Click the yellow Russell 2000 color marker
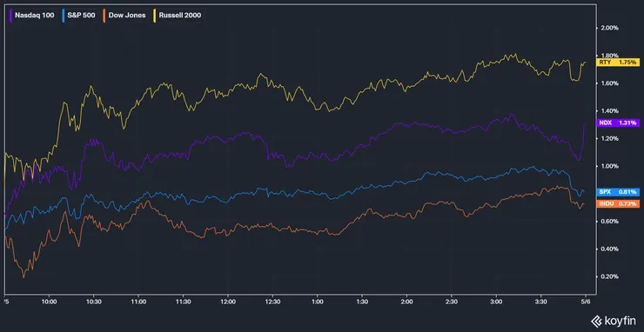The width and height of the screenshot is (644, 332). 153,16
